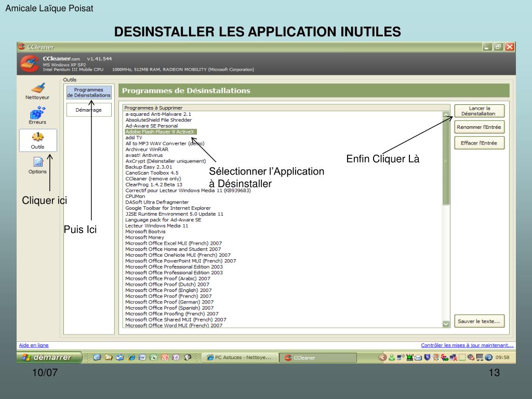532x399 pixels.
Task: Click the system clock showing 09:58
Action: (502, 357)
